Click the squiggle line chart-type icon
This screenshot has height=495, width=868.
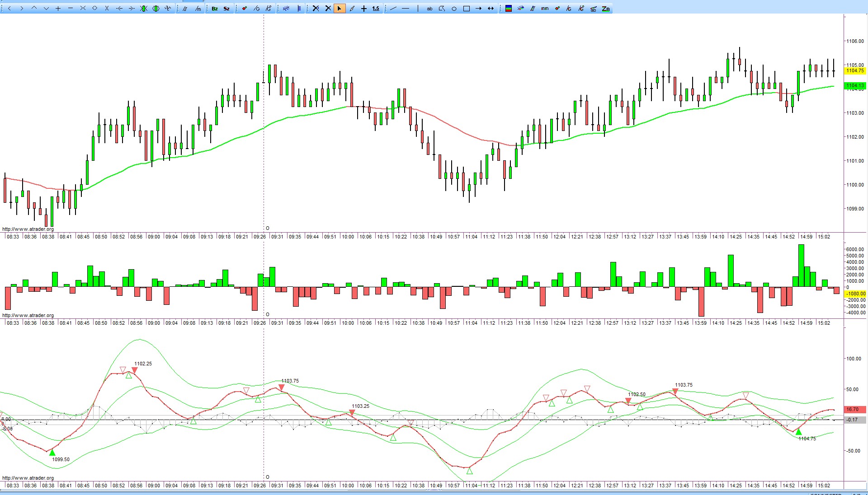coord(168,8)
